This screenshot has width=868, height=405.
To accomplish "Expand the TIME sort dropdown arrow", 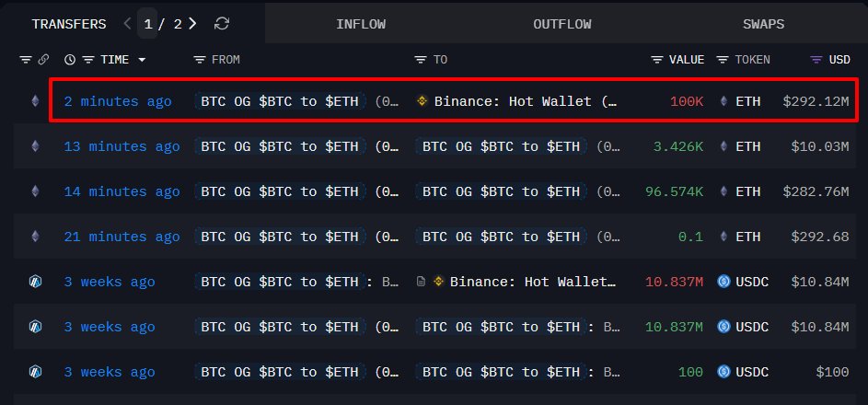I will [x=143, y=60].
